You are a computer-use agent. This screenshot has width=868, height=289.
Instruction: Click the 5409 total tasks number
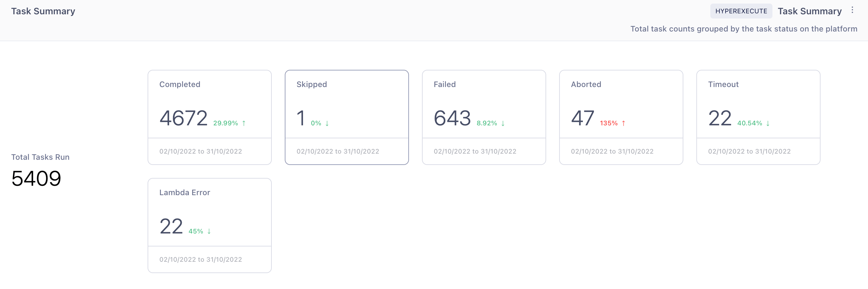(x=36, y=178)
